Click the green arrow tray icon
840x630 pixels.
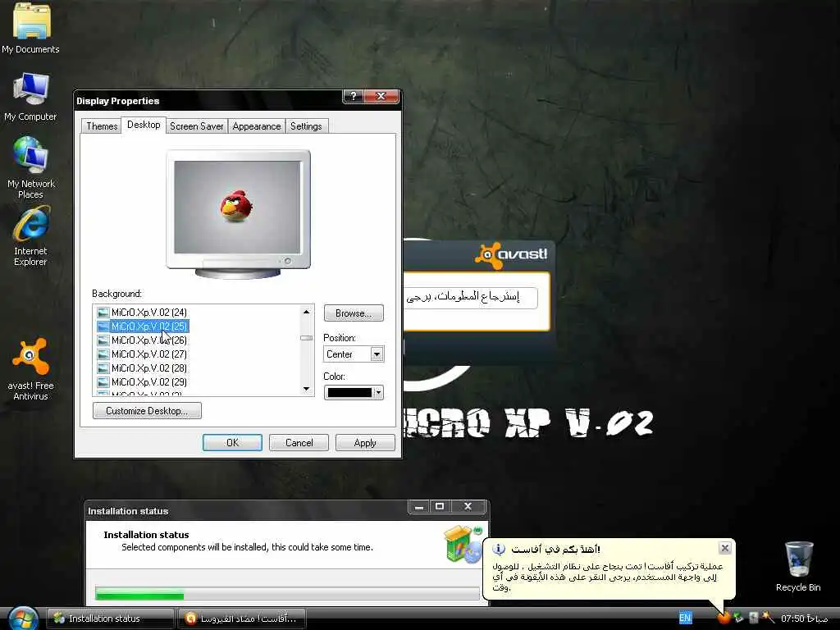coord(739,618)
